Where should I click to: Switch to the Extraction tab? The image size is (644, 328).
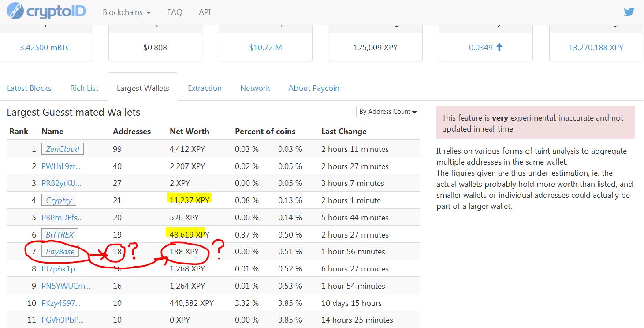click(x=205, y=88)
